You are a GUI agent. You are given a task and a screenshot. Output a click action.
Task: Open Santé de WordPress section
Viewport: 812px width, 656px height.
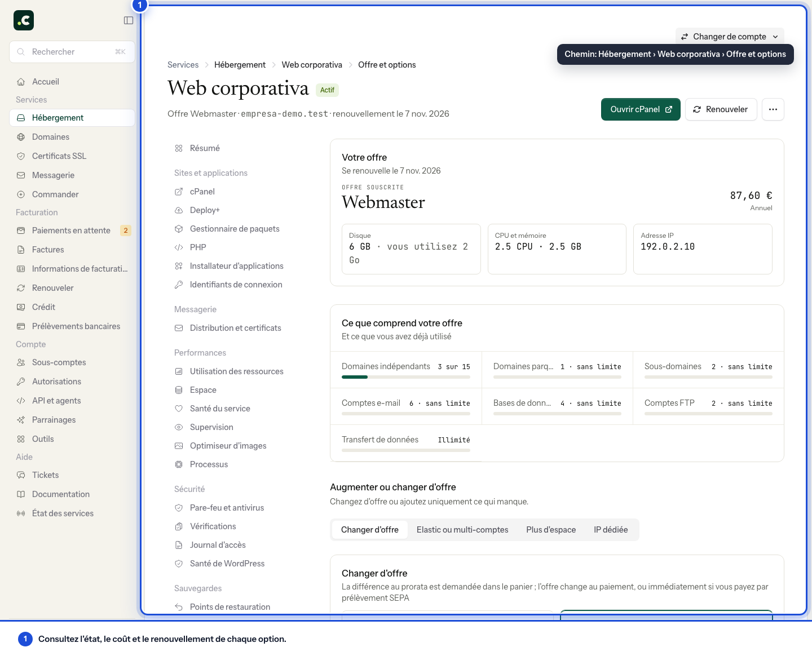pyautogui.click(x=241, y=564)
